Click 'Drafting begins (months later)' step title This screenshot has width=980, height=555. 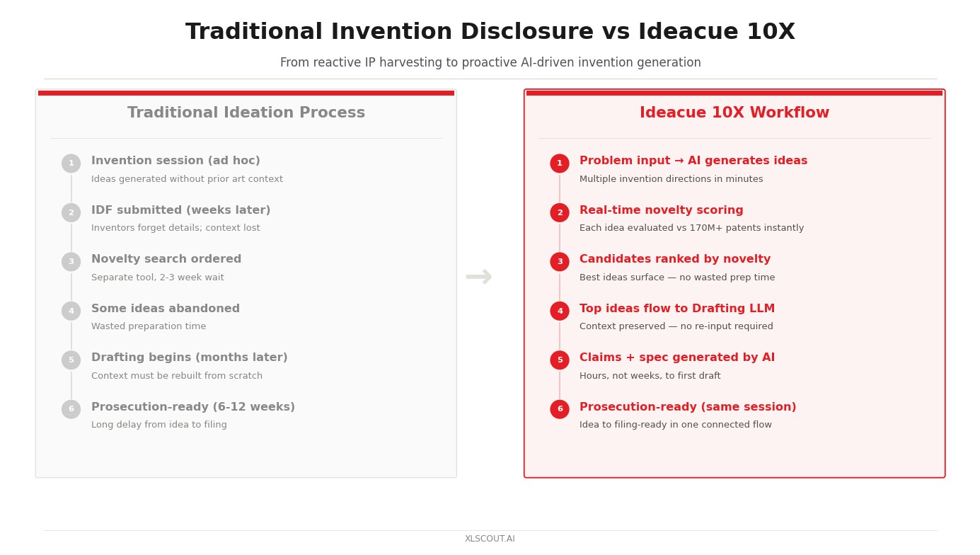[190, 358]
